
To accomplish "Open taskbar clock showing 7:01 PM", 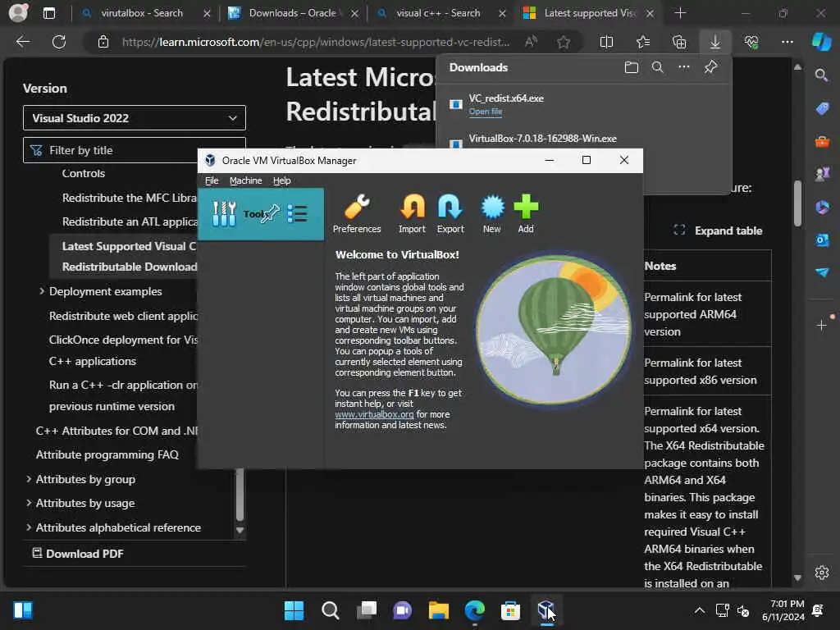I will pos(783,610).
